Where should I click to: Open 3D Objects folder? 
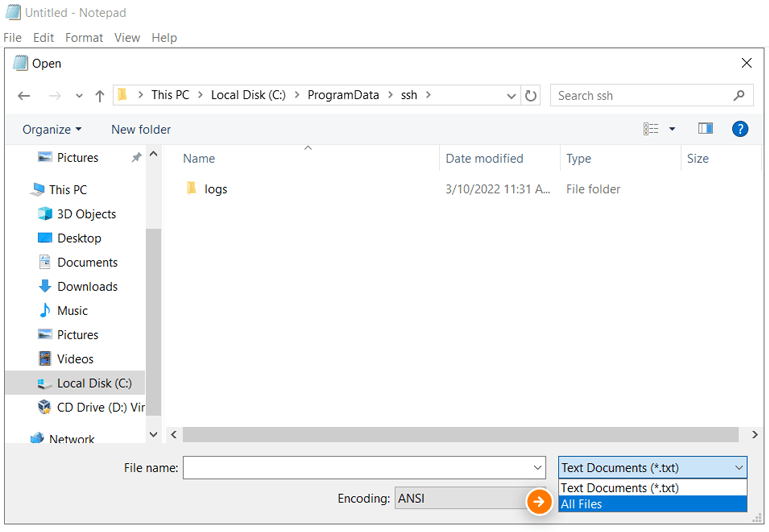click(x=86, y=214)
